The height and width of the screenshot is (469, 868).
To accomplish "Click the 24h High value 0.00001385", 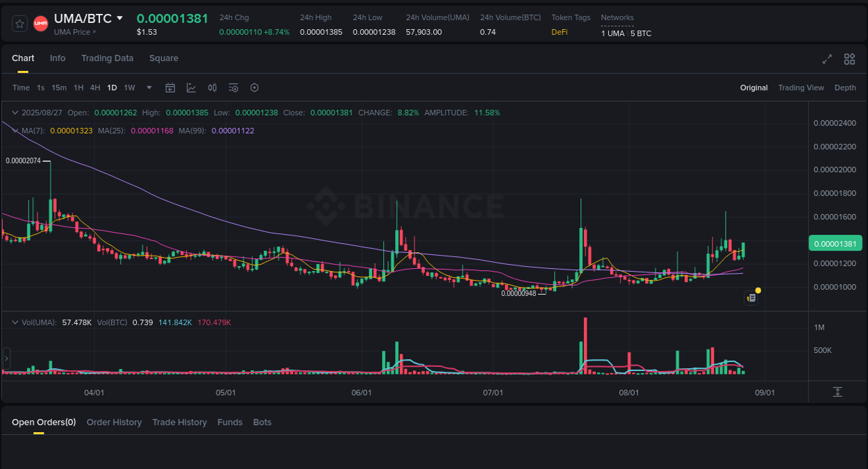I will click(321, 32).
